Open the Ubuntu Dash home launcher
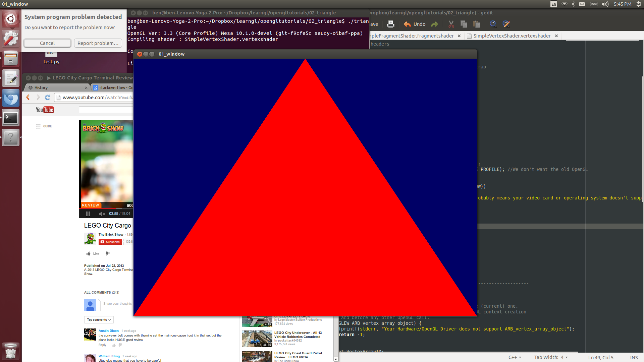The height and width of the screenshot is (362, 644). click(x=11, y=19)
